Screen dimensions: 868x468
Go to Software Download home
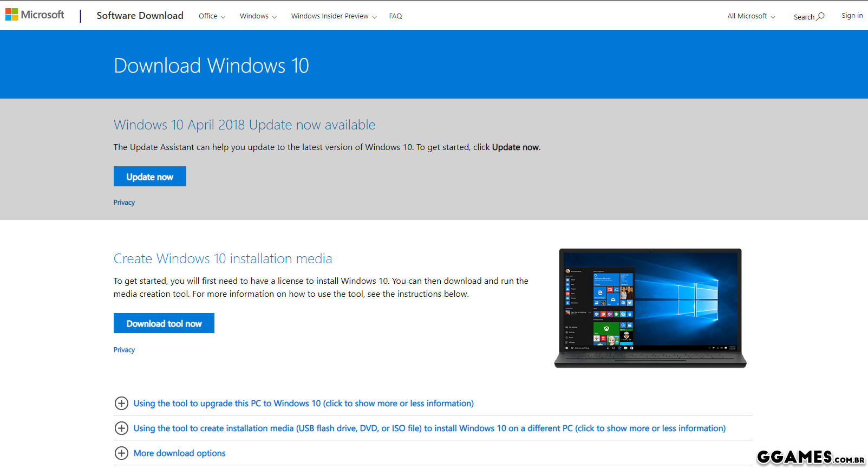point(140,16)
